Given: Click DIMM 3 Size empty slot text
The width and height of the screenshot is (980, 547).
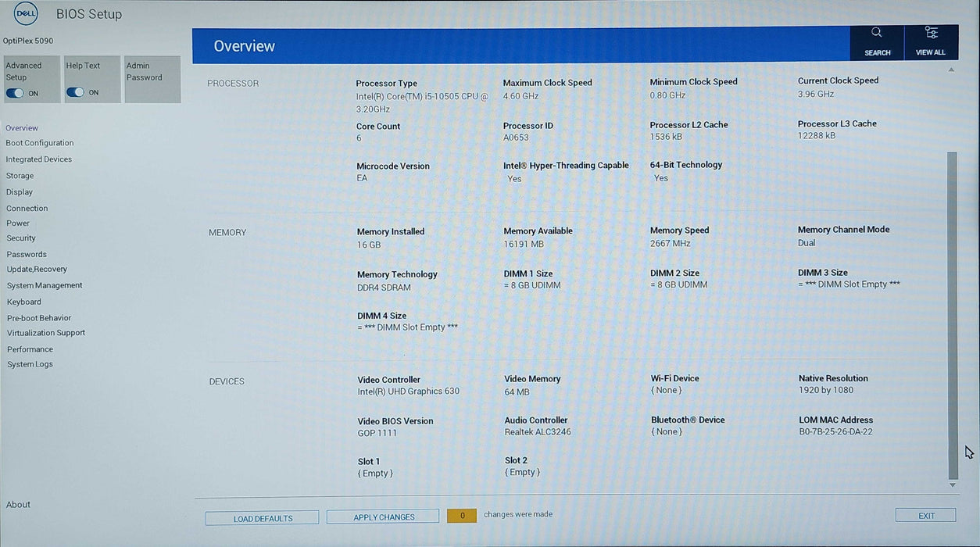Looking at the screenshot, I should (x=849, y=284).
